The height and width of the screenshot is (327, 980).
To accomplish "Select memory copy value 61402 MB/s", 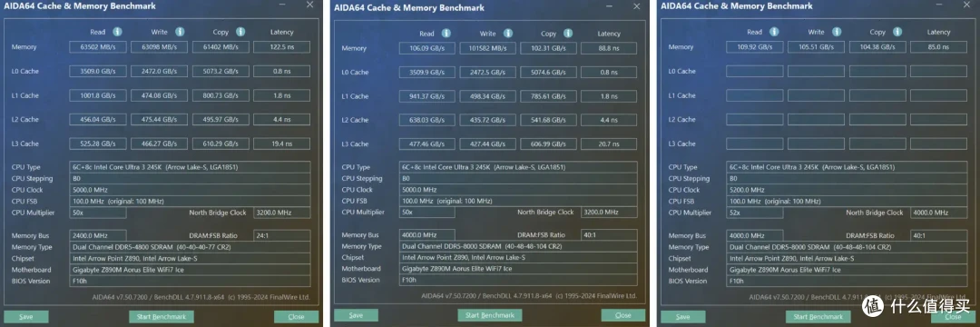I will (220, 47).
